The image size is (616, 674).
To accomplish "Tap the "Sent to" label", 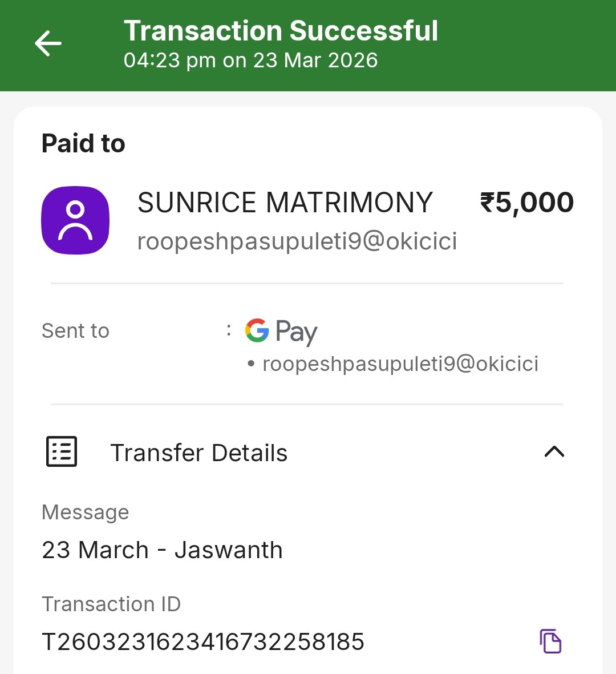I will (75, 331).
